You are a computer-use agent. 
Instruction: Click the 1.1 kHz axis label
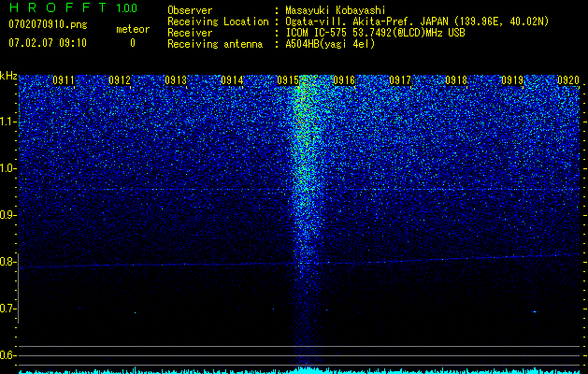coord(8,122)
